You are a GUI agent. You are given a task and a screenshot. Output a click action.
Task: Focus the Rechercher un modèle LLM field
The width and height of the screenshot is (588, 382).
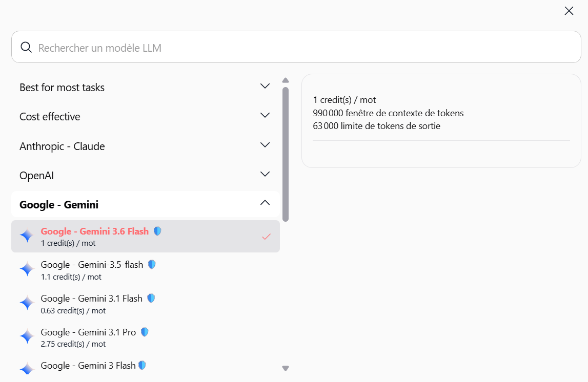(296, 47)
